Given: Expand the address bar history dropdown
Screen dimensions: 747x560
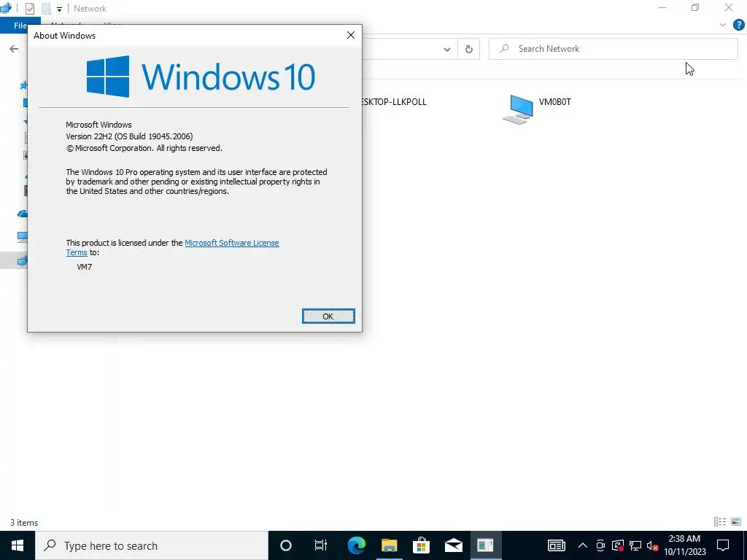Looking at the screenshot, I should (x=447, y=49).
